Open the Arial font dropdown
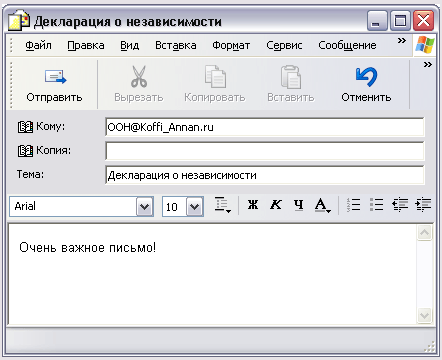The height and width of the screenshot is (360, 442). [x=145, y=207]
